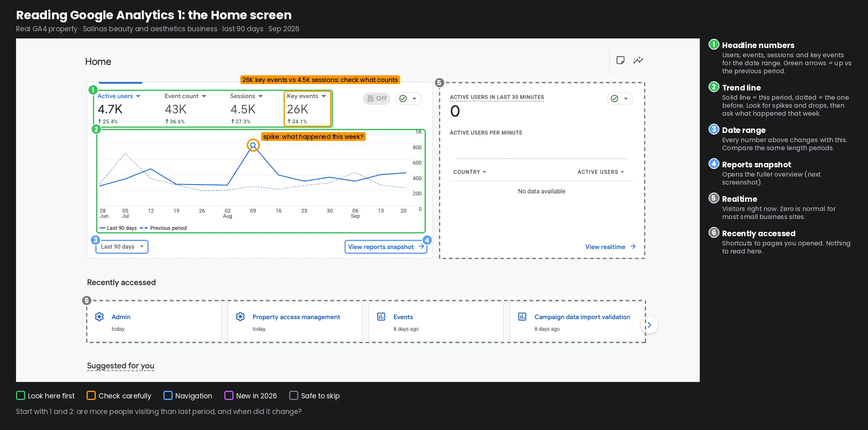Image resolution: width=868 pixels, height=430 pixels.
Task: Click the Previous period legend entry
Action: coord(163,228)
